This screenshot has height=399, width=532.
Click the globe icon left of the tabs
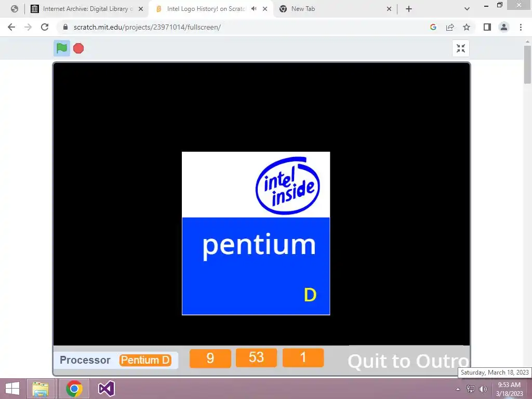tap(14, 9)
